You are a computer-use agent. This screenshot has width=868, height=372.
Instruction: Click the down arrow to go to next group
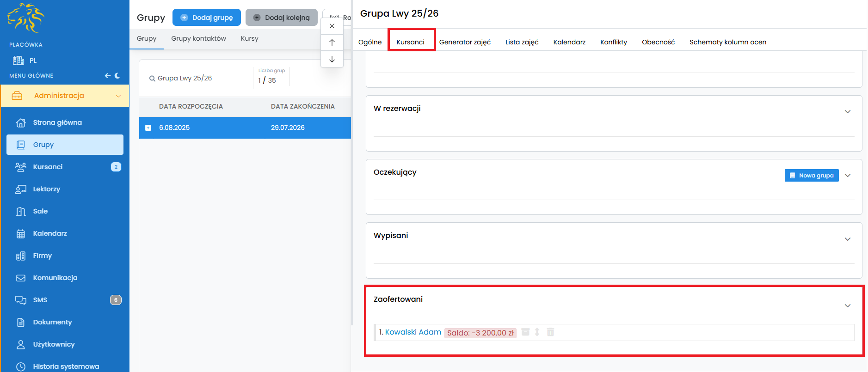coord(332,59)
